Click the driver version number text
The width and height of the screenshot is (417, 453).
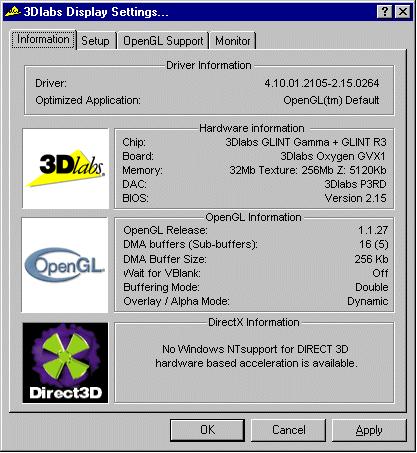pyautogui.click(x=322, y=83)
